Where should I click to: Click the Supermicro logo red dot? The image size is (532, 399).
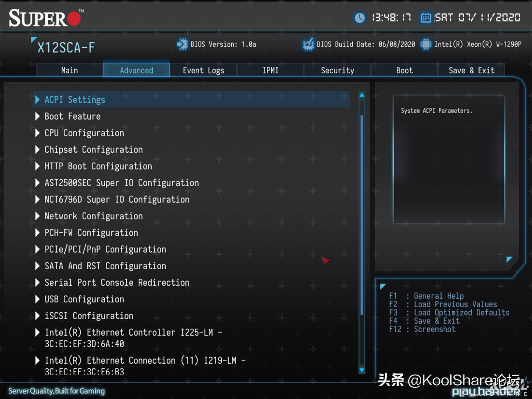tap(74, 19)
